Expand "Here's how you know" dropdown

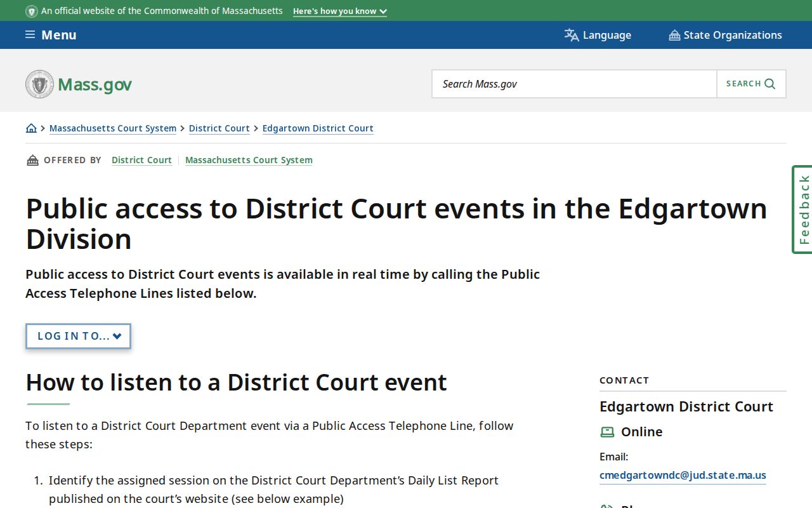coord(339,11)
